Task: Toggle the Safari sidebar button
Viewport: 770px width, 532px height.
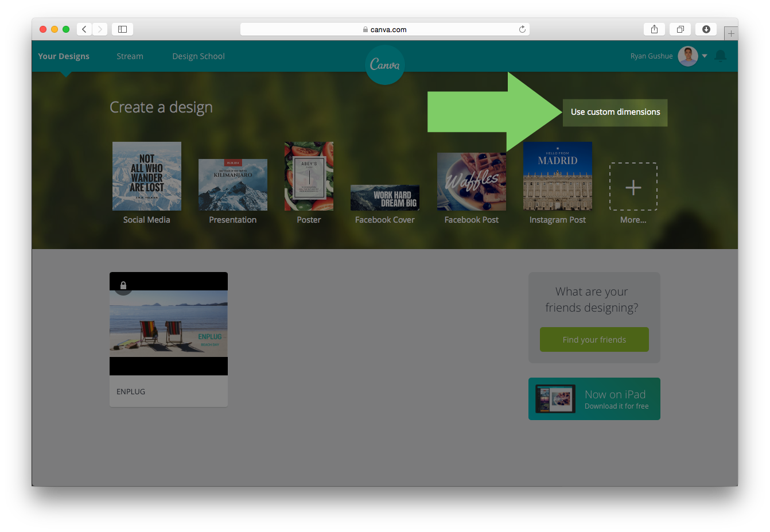Action: [x=122, y=29]
